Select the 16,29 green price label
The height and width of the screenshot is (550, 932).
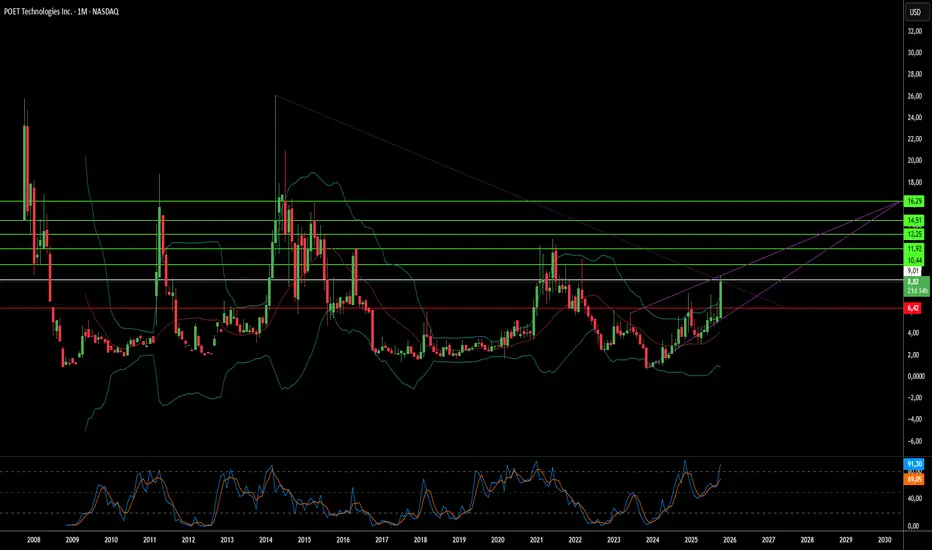(914, 201)
